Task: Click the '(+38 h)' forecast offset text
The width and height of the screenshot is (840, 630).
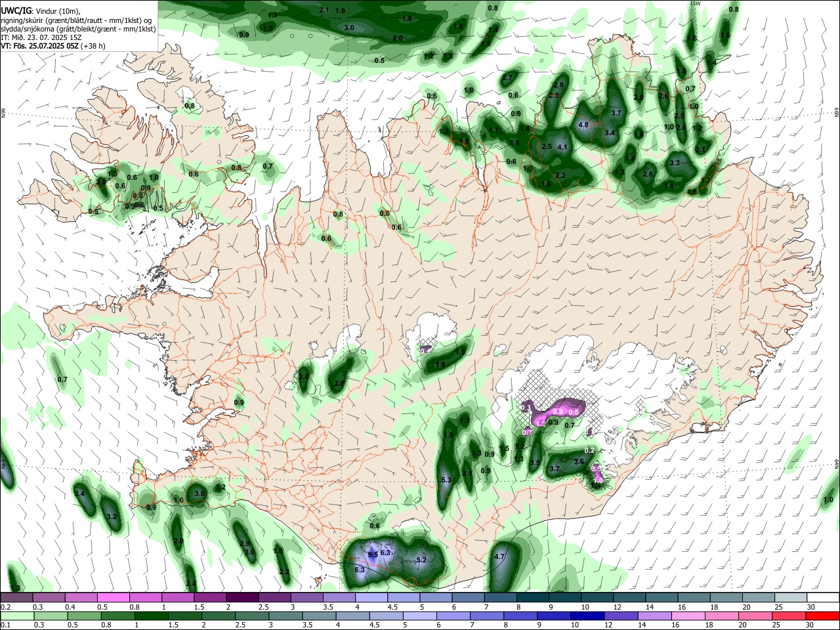Action: [x=94, y=47]
